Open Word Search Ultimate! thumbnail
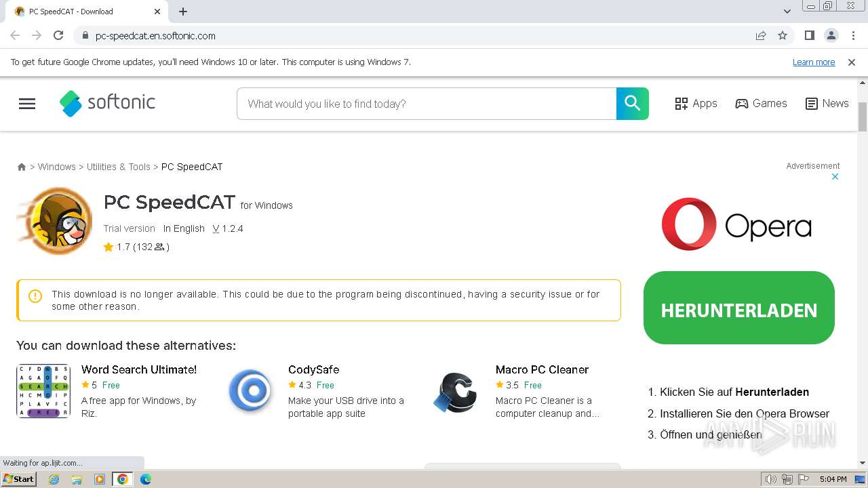The height and width of the screenshot is (488, 868). click(x=43, y=391)
